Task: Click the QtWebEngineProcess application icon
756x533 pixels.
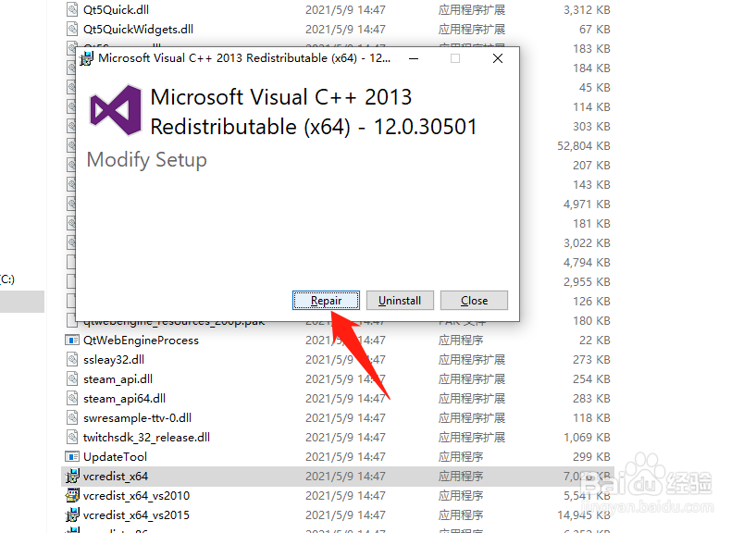Action: [x=72, y=340]
